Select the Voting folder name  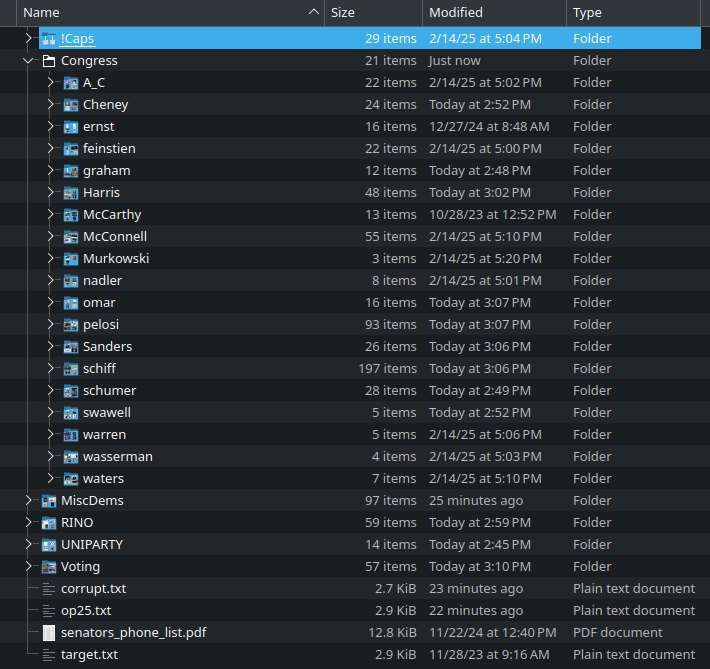pyautogui.click(x=80, y=567)
